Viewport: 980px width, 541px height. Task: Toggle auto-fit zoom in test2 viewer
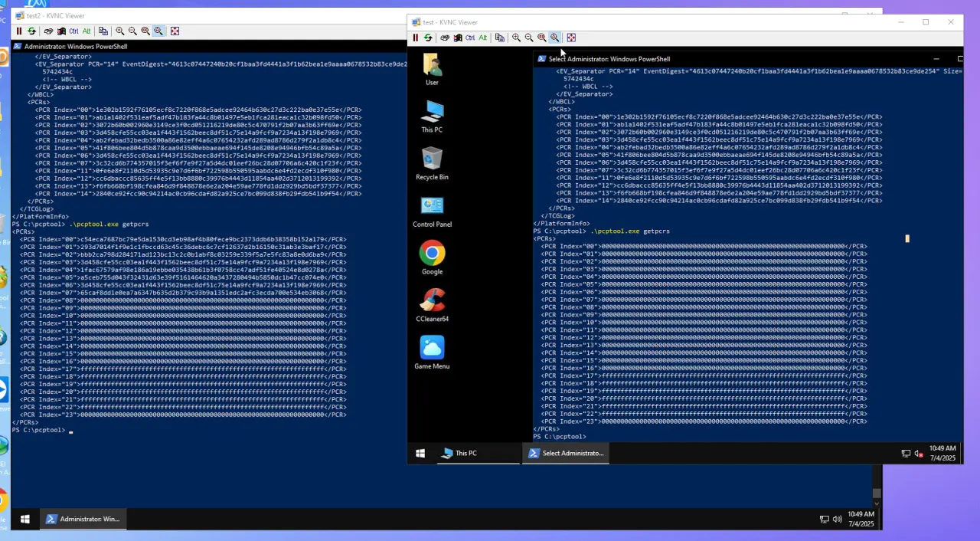(158, 31)
